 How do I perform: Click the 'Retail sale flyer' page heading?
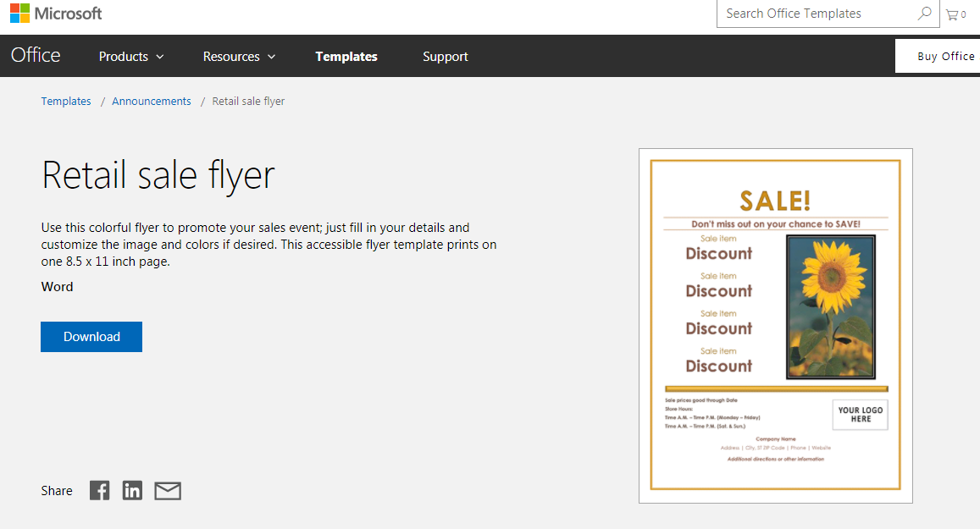click(x=158, y=175)
